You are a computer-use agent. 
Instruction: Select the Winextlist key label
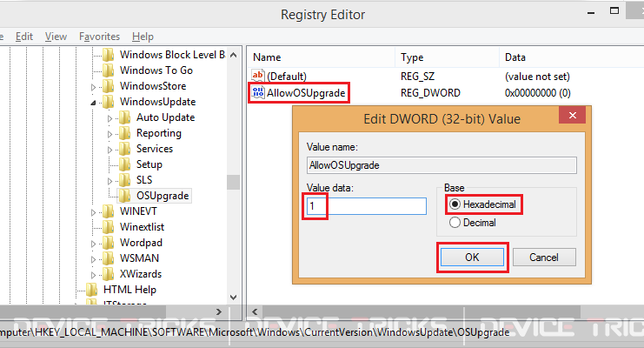point(142,227)
